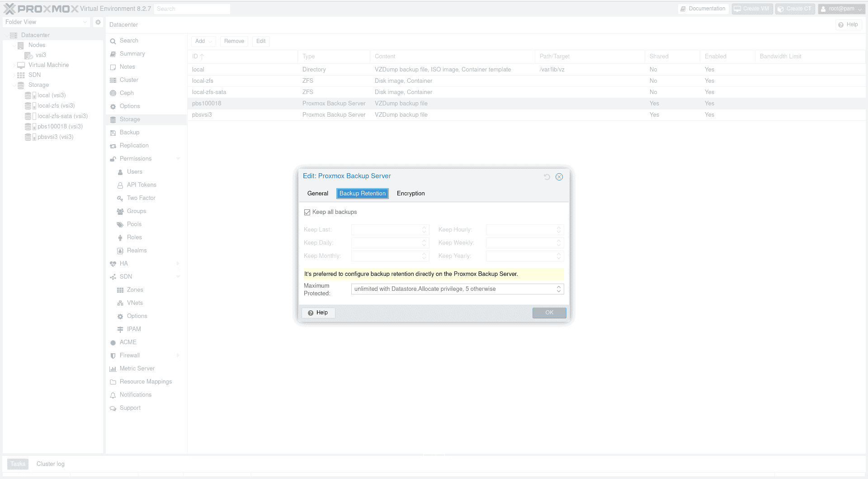Click the Notifications bell icon
The height and width of the screenshot is (479, 868).
(x=113, y=395)
